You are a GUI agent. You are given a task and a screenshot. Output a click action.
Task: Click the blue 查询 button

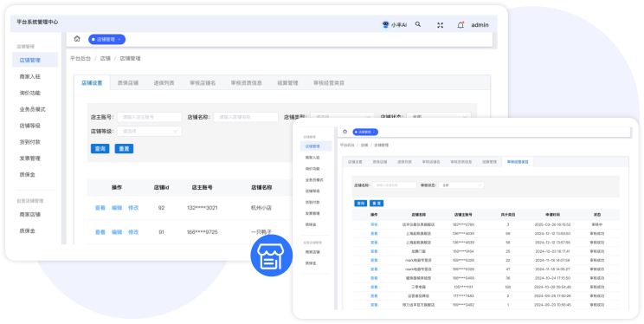100,148
